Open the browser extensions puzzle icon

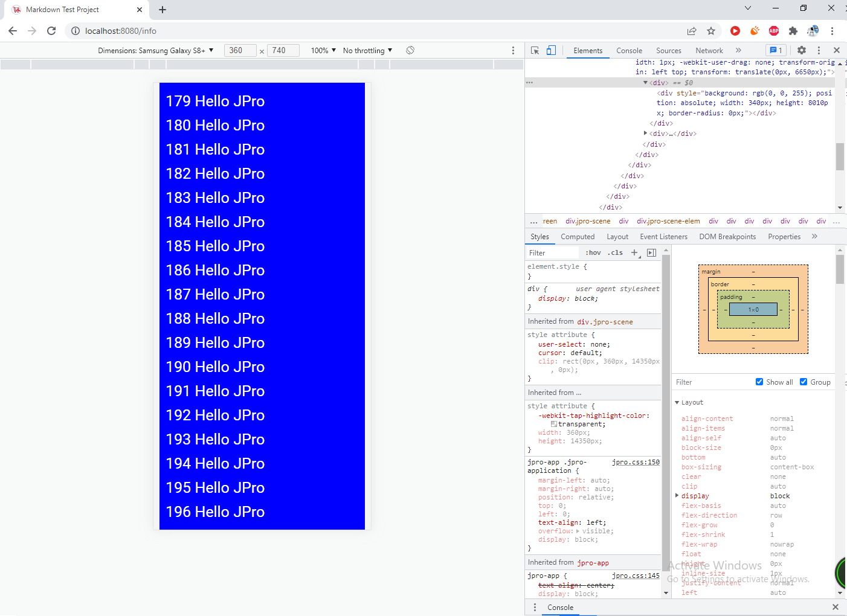click(x=793, y=30)
